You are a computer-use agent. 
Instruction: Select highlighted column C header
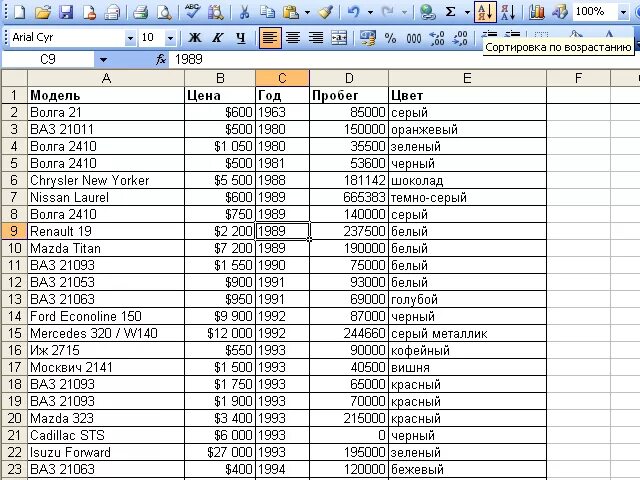point(282,78)
